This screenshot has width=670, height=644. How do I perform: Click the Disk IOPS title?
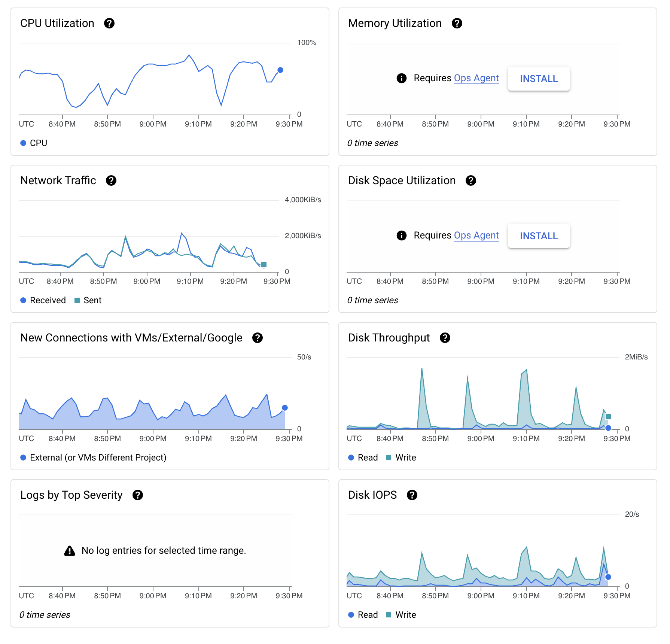click(372, 495)
